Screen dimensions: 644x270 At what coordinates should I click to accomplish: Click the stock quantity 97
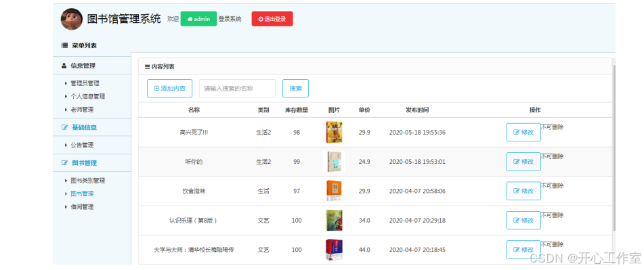point(297,192)
